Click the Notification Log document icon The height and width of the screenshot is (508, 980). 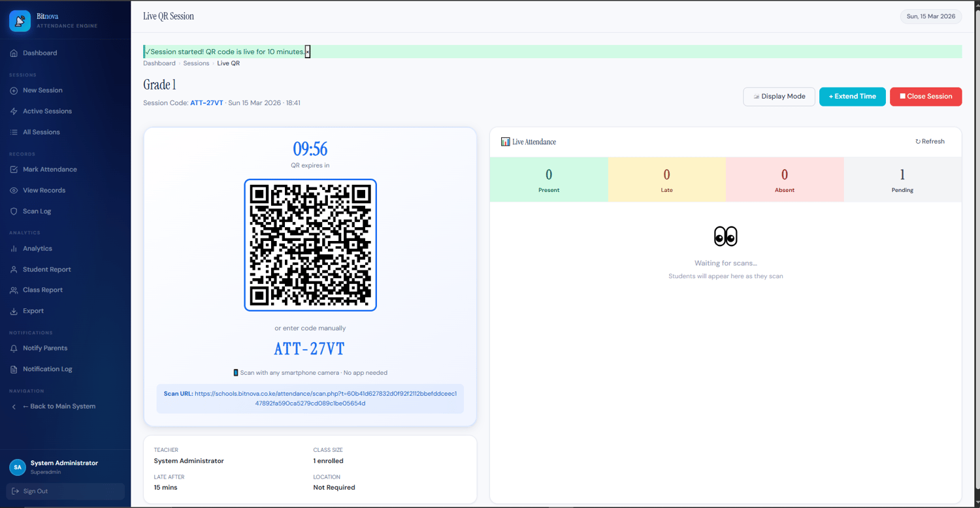click(14, 370)
